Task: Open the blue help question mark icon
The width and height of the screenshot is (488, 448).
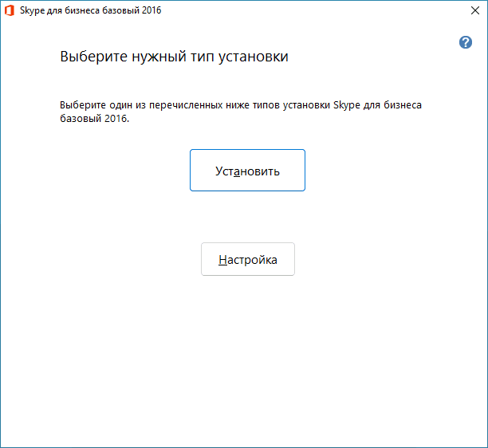Action: 466,42
